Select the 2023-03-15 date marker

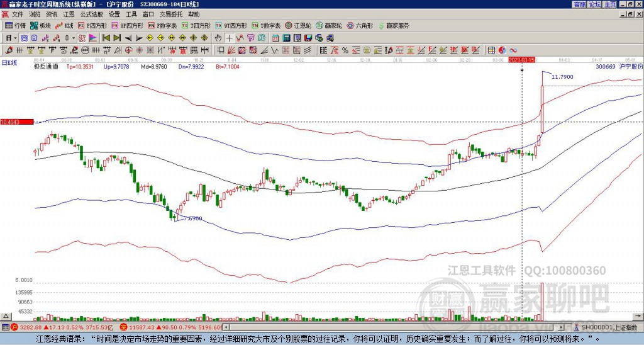tap(521, 60)
